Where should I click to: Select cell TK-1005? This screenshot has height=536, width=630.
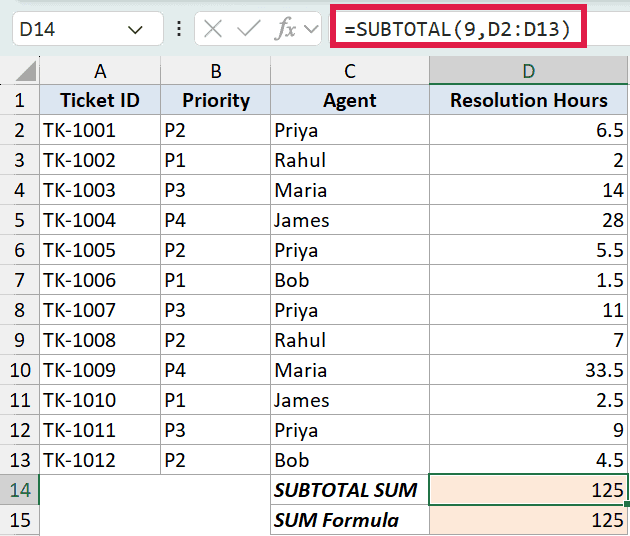(x=100, y=250)
